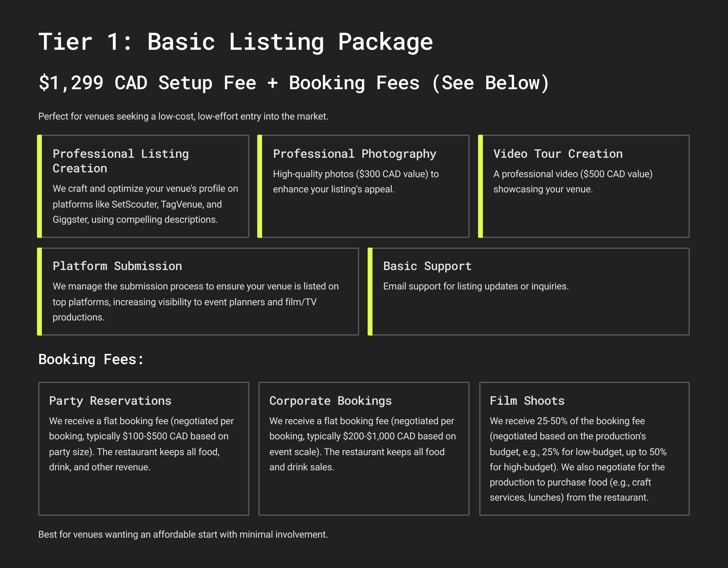Click the lime accent bar on Video Tour card

(480, 186)
